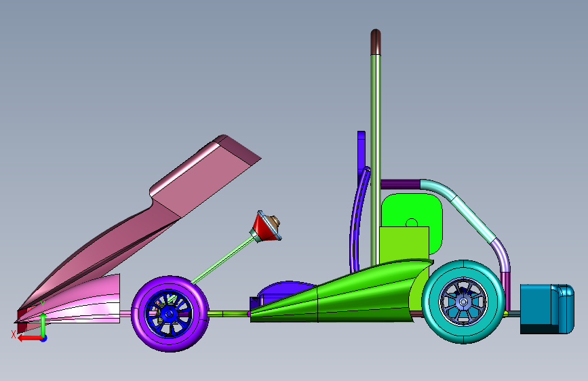
Task: Select the red steering wheel cone
Action: tap(262, 226)
